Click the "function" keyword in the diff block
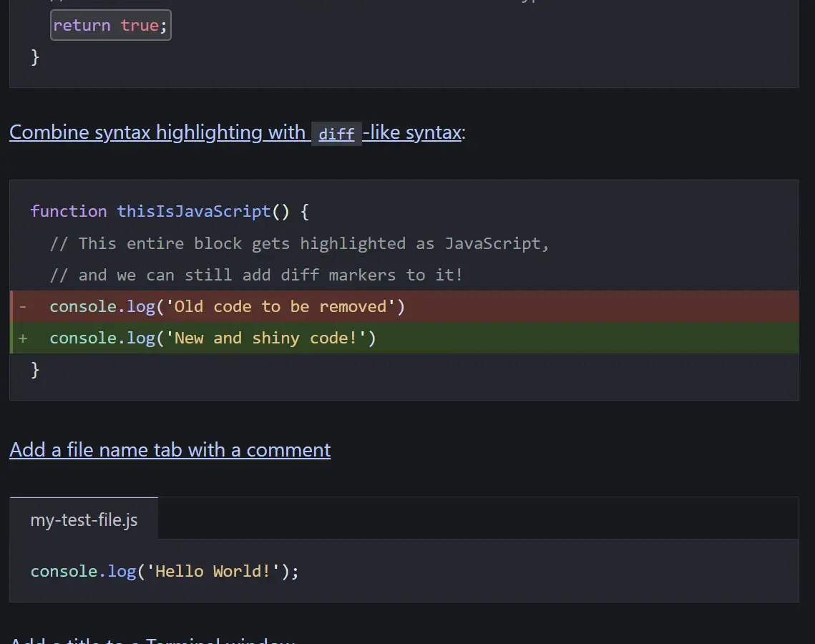 [68, 212]
